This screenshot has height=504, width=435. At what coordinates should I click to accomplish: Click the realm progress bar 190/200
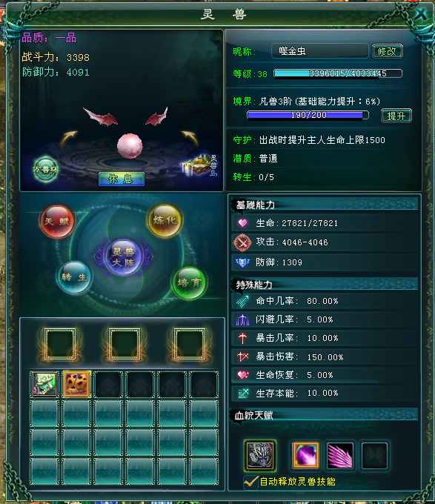pyautogui.click(x=308, y=115)
